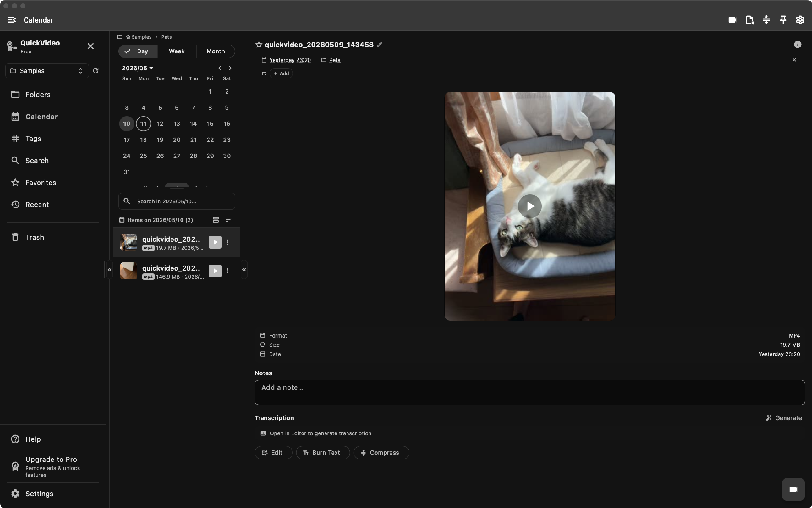Close the video detail panel

(x=794, y=60)
